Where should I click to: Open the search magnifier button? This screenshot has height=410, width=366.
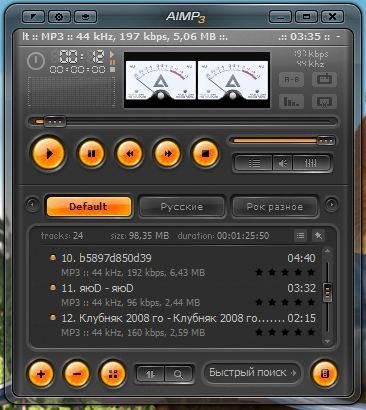point(179,374)
